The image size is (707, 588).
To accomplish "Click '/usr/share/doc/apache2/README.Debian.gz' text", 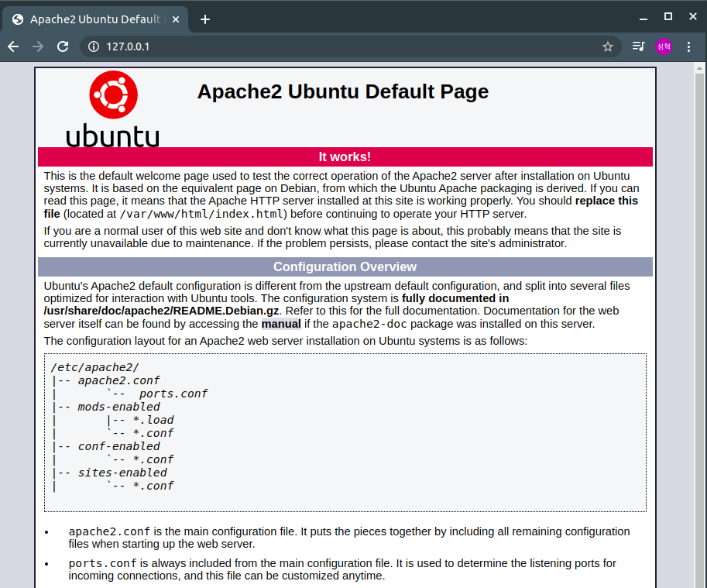I will click(161, 311).
